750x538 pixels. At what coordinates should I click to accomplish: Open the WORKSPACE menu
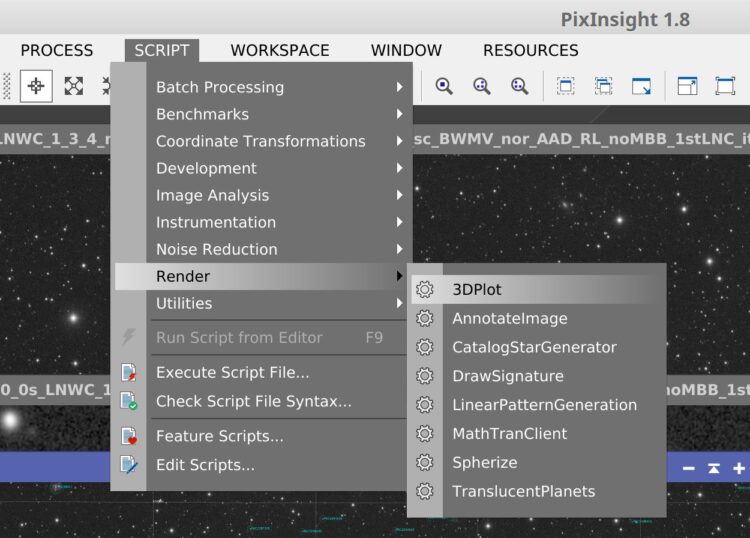tap(280, 50)
